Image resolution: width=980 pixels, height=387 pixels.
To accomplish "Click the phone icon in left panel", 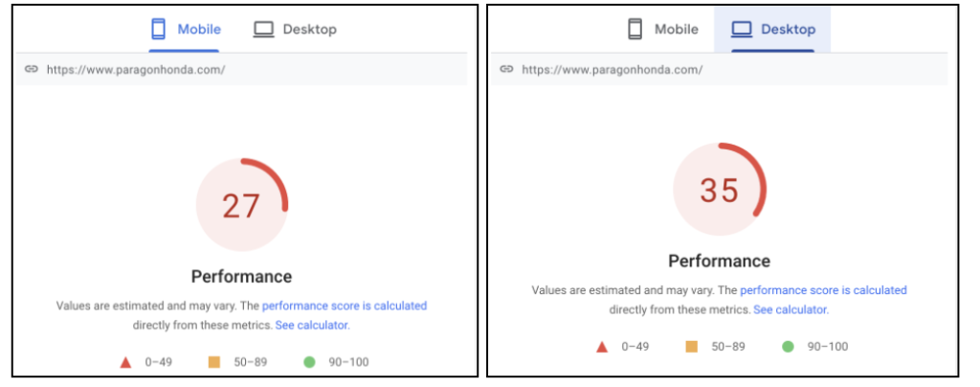I will [x=158, y=29].
